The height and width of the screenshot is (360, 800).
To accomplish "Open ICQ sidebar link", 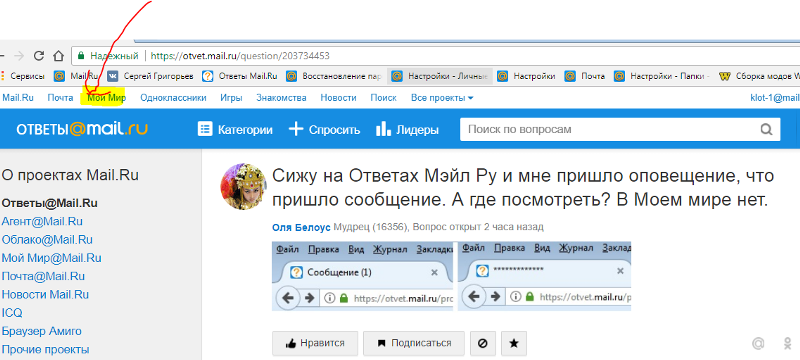I will [12, 313].
